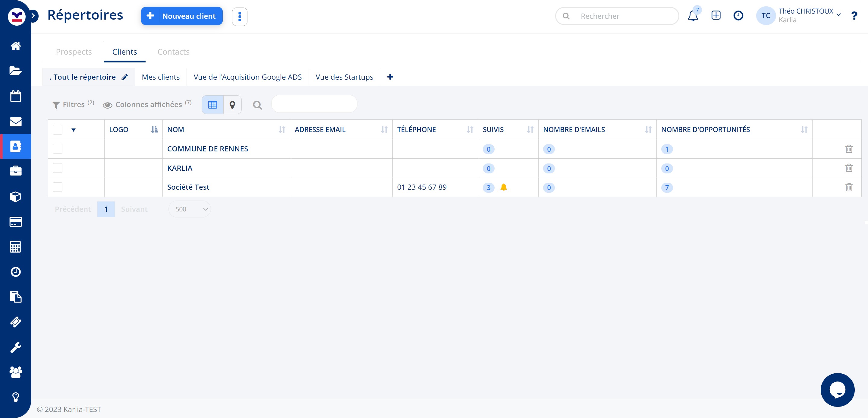Image resolution: width=868 pixels, height=418 pixels.
Task: Open the 500 rows-per-page dropdown
Action: tap(190, 209)
